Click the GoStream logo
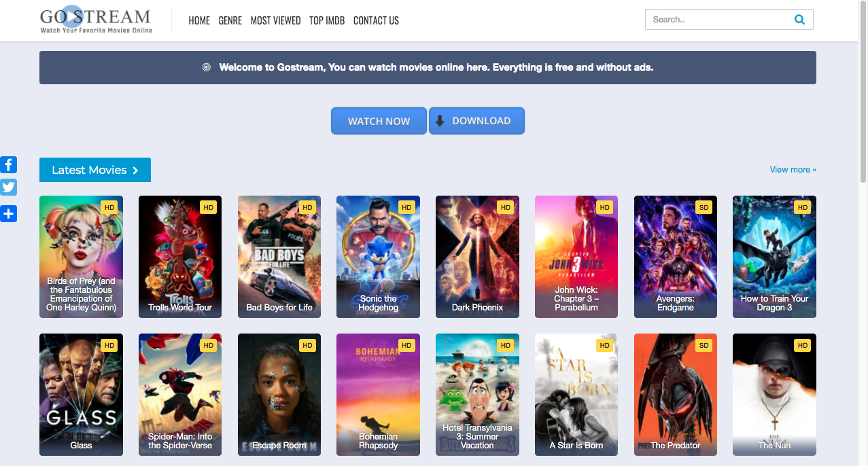The height and width of the screenshot is (466, 868). (96, 20)
